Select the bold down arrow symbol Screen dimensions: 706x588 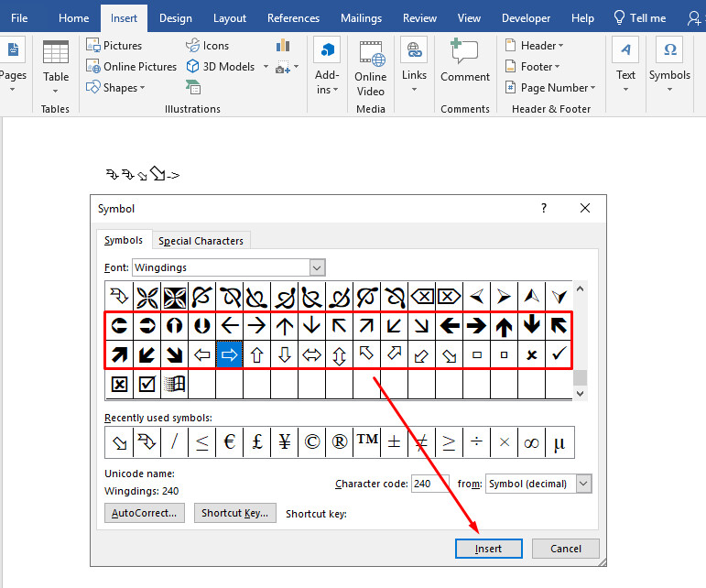532,325
